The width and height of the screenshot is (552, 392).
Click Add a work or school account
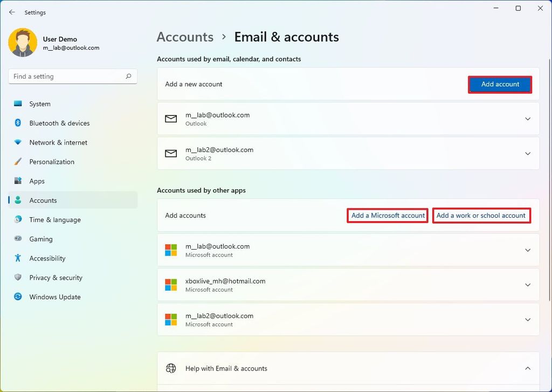pos(481,216)
